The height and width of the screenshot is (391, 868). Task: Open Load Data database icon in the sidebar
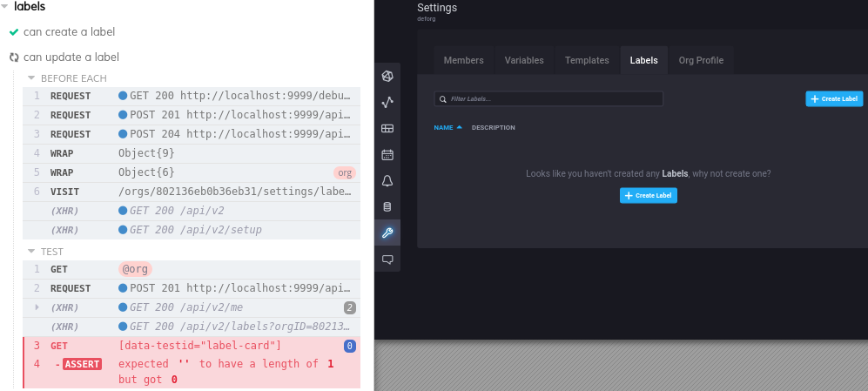[x=387, y=207]
